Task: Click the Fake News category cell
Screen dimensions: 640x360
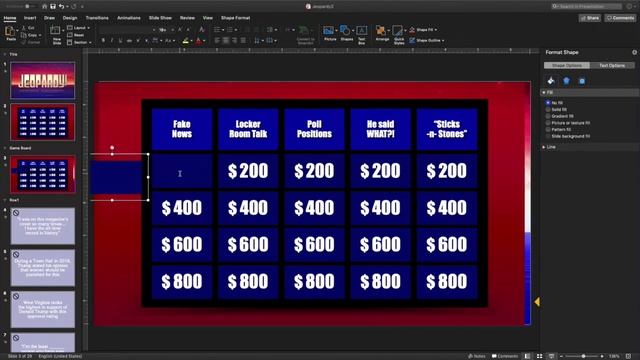Action: (x=182, y=129)
